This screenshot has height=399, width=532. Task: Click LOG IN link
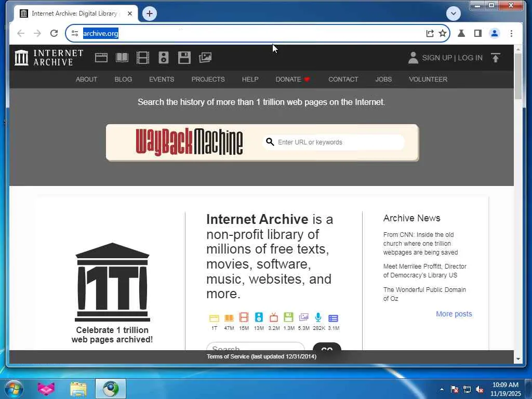click(470, 58)
